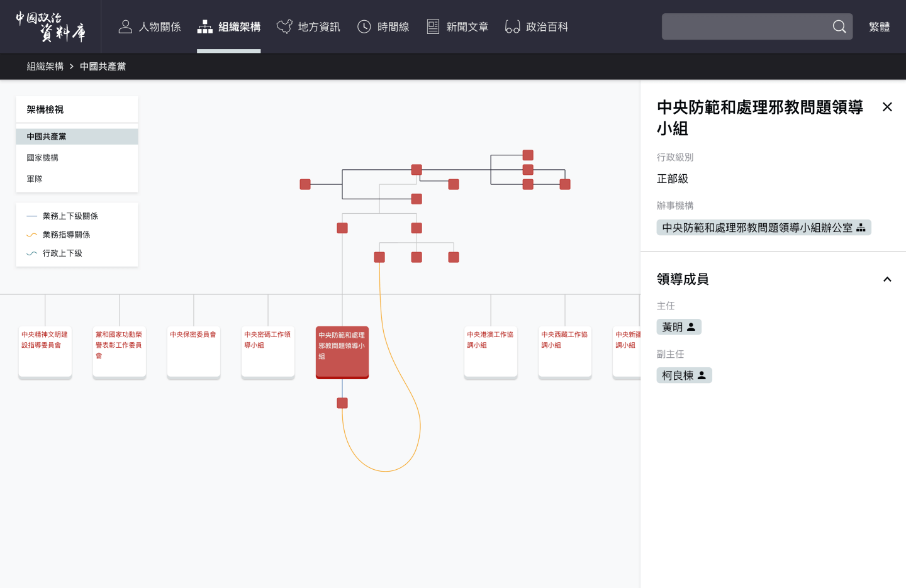Image resolution: width=906 pixels, height=588 pixels.
Task: Click the 組織架構 hierarchy icon
Action: [205, 26]
